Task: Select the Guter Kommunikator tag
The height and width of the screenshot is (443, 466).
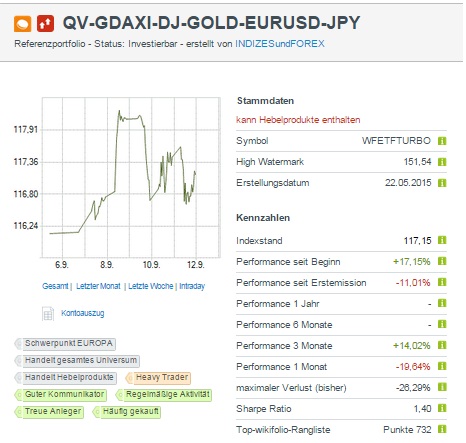Action: (x=61, y=395)
